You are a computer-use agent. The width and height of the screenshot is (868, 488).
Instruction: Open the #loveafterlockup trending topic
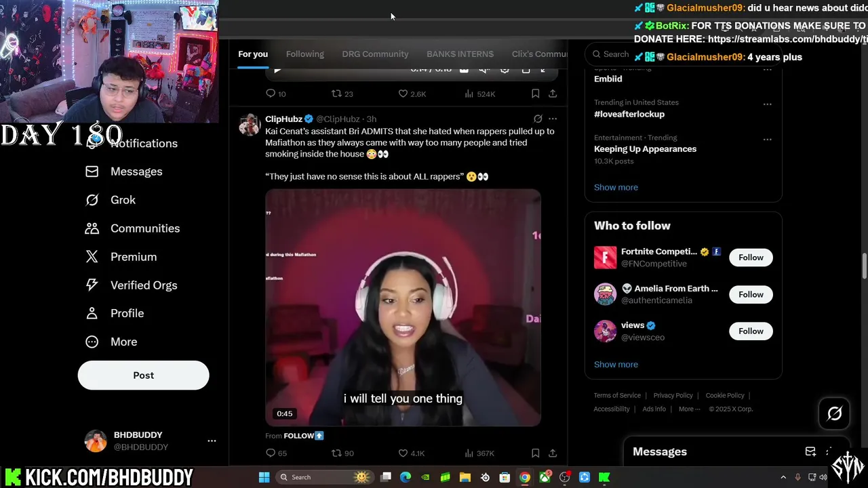tap(629, 114)
